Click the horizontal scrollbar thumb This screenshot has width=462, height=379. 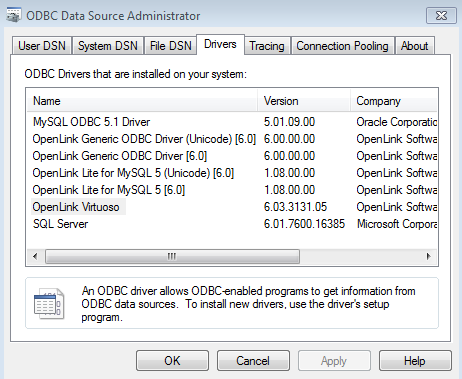(x=172, y=256)
